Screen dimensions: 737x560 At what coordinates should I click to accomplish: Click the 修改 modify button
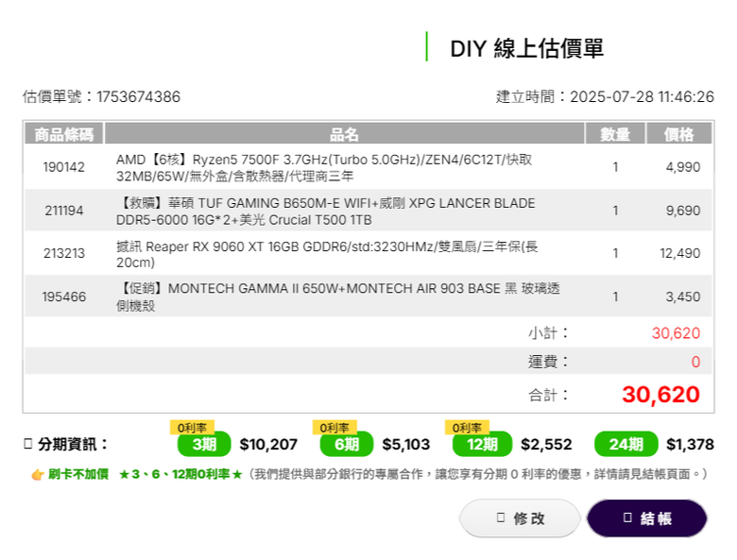click(x=520, y=518)
